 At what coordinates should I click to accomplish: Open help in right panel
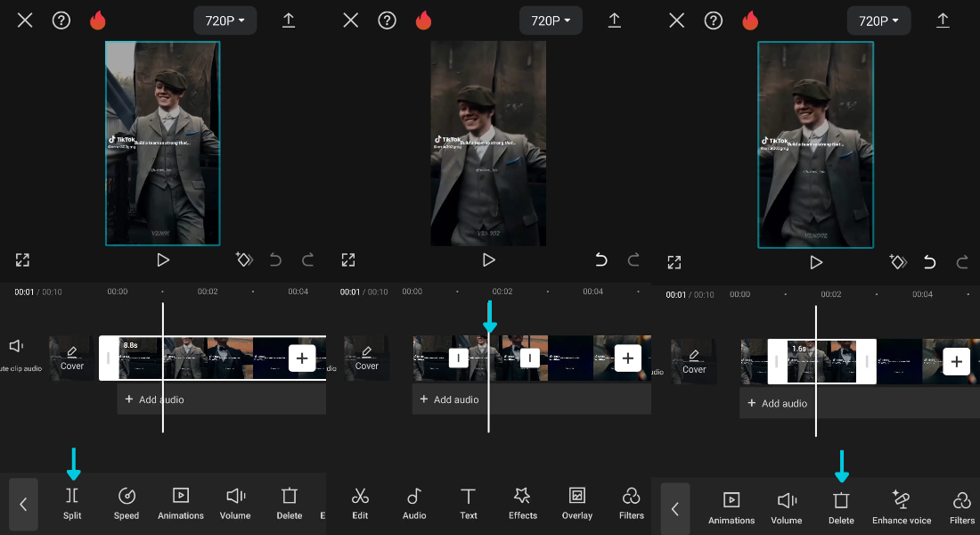713,21
